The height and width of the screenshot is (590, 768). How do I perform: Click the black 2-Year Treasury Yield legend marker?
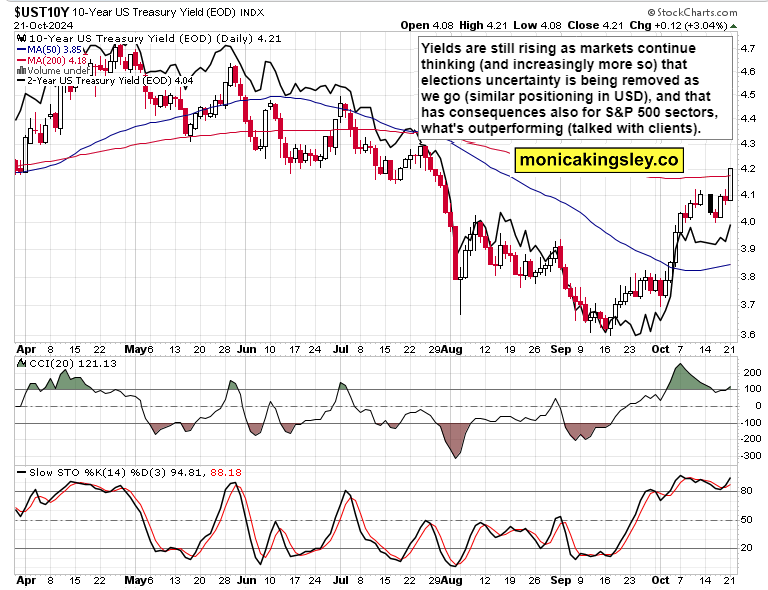tap(23, 81)
